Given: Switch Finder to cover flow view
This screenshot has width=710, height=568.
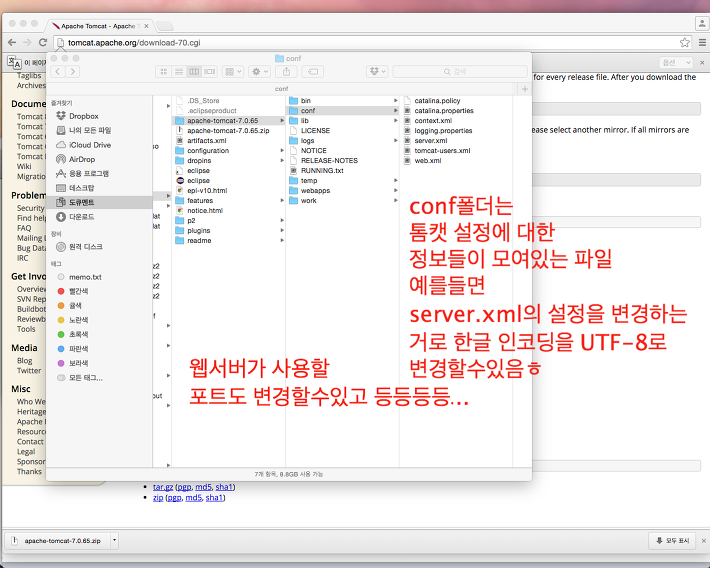Looking at the screenshot, I should click(209, 72).
